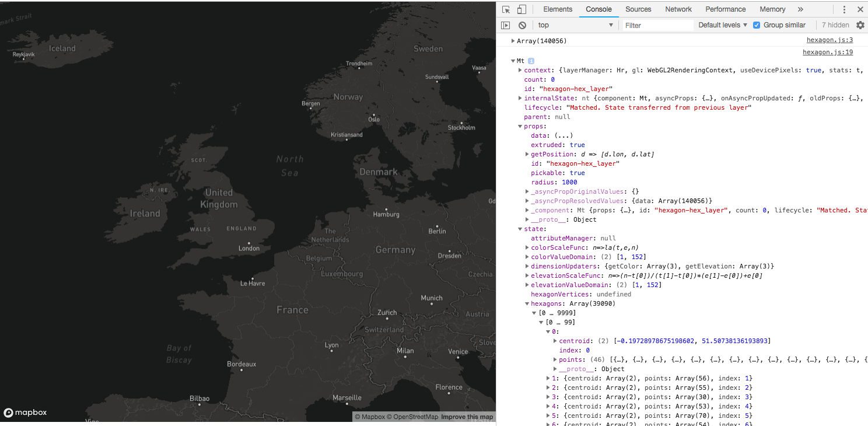The width and height of the screenshot is (868, 426).
Task: Click the info badge next to Mt
Action: (531, 61)
